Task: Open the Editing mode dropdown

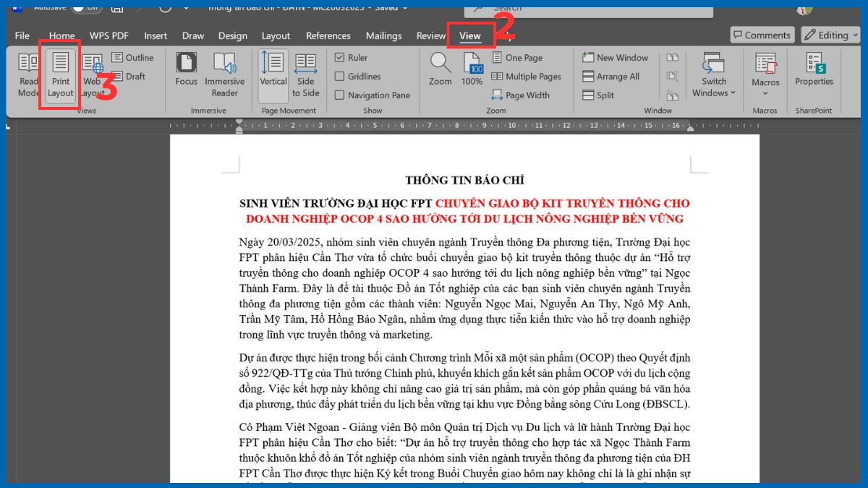Action: click(830, 35)
